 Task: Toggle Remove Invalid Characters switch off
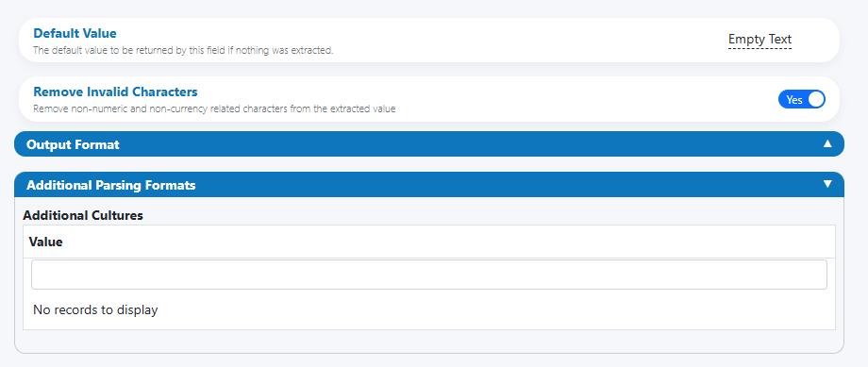pyautogui.click(x=802, y=100)
